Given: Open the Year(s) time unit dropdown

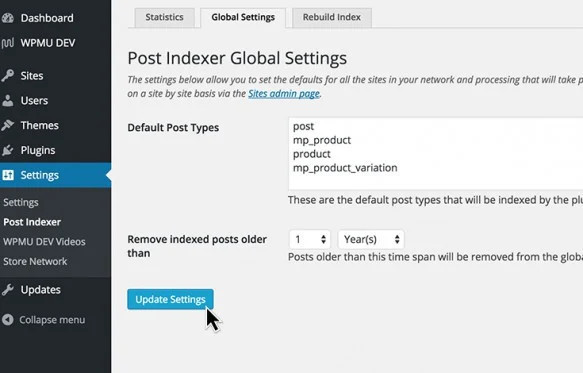Looking at the screenshot, I should point(371,239).
